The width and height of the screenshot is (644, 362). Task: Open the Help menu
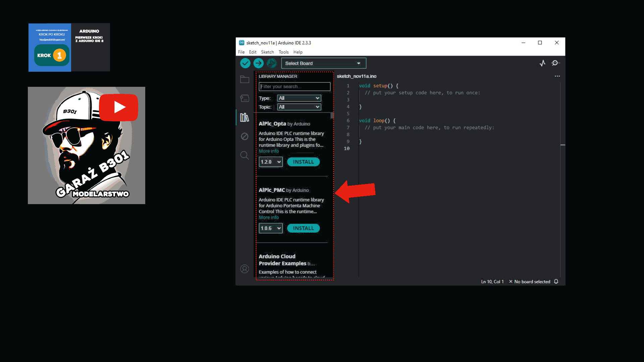298,52
